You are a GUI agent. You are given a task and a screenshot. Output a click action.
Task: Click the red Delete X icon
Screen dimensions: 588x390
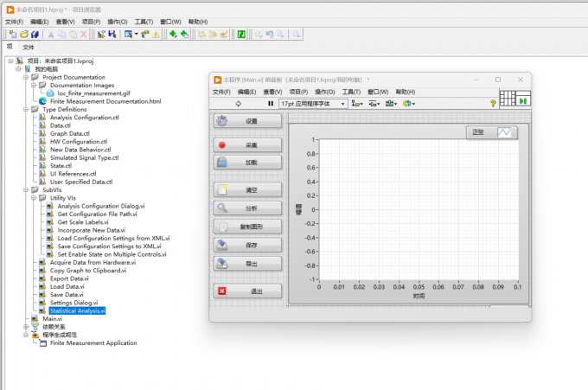pyautogui.click(x=84, y=35)
